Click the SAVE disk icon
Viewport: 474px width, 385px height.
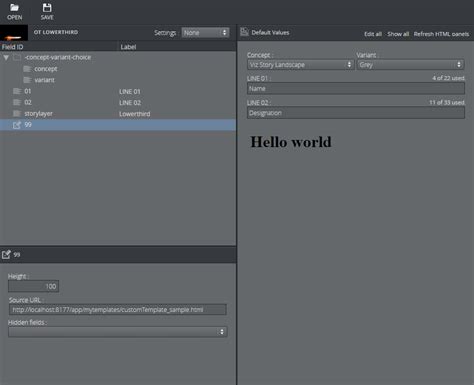pyautogui.click(x=47, y=7)
